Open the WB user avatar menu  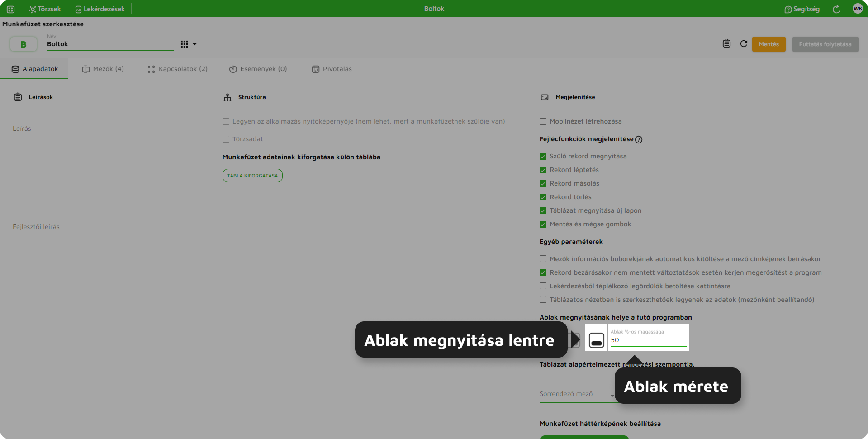[858, 9]
